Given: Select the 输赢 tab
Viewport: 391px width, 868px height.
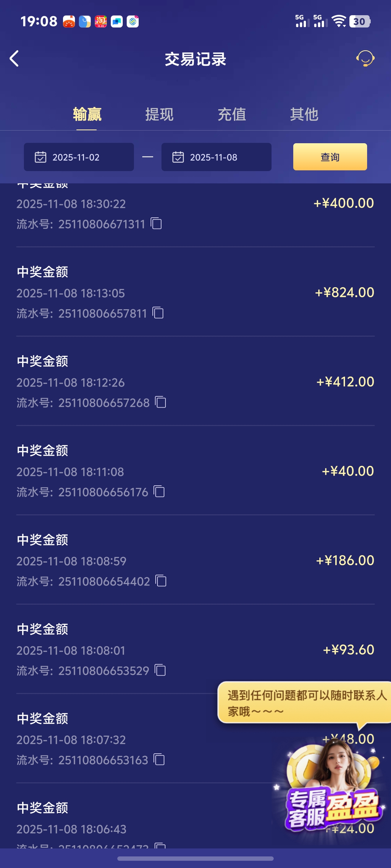Looking at the screenshot, I should (87, 114).
